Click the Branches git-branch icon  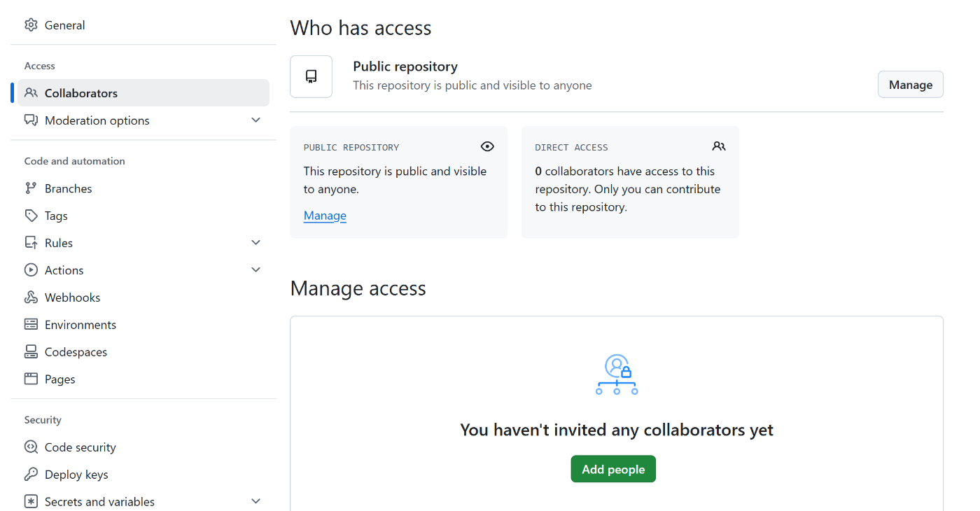tap(31, 188)
